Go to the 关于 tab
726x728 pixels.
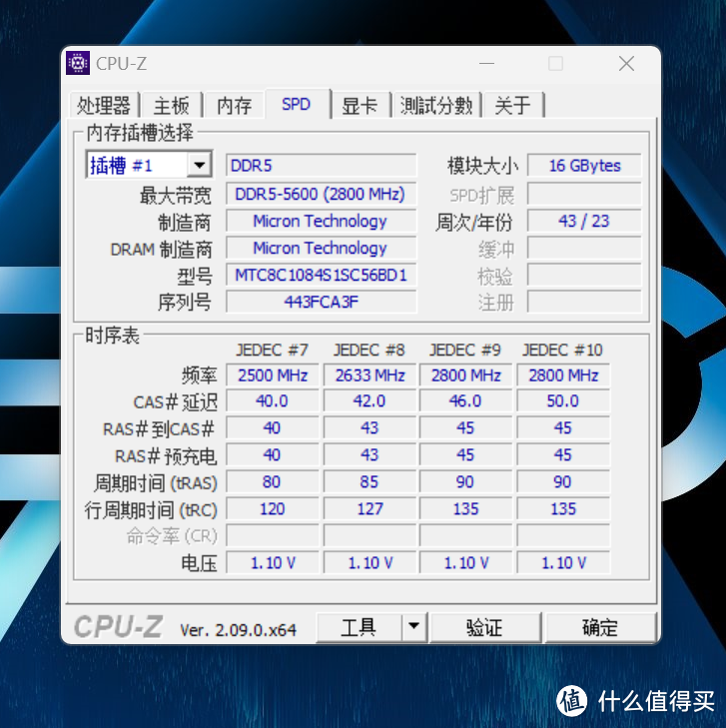512,106
